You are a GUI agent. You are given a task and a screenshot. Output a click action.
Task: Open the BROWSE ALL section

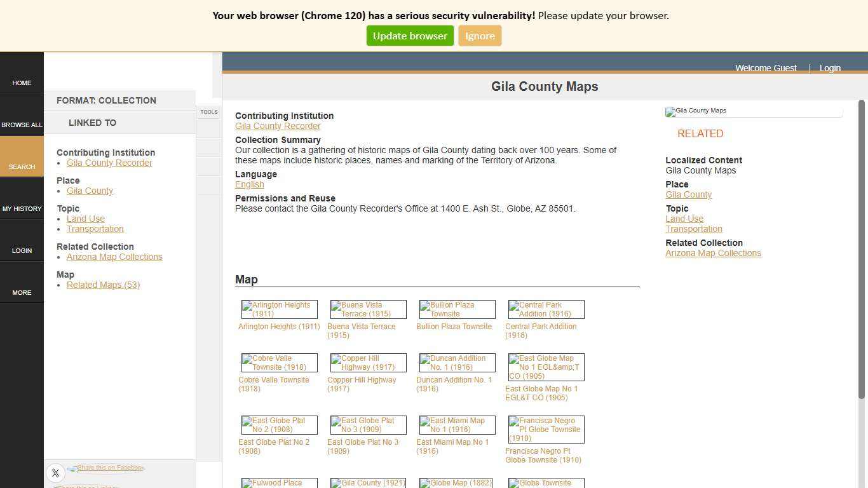click(22, 125)
